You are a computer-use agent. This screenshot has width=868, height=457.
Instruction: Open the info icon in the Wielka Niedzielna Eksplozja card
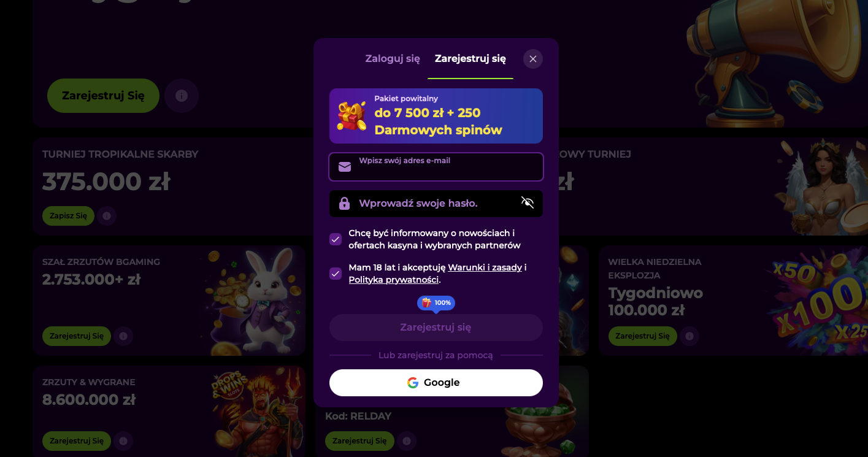pyautogui.click(x=689, y=336)
